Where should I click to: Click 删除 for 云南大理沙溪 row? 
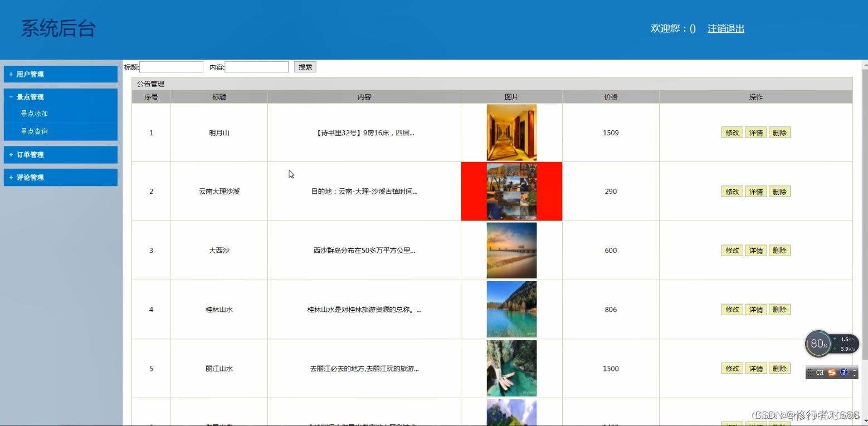point(779,192)
